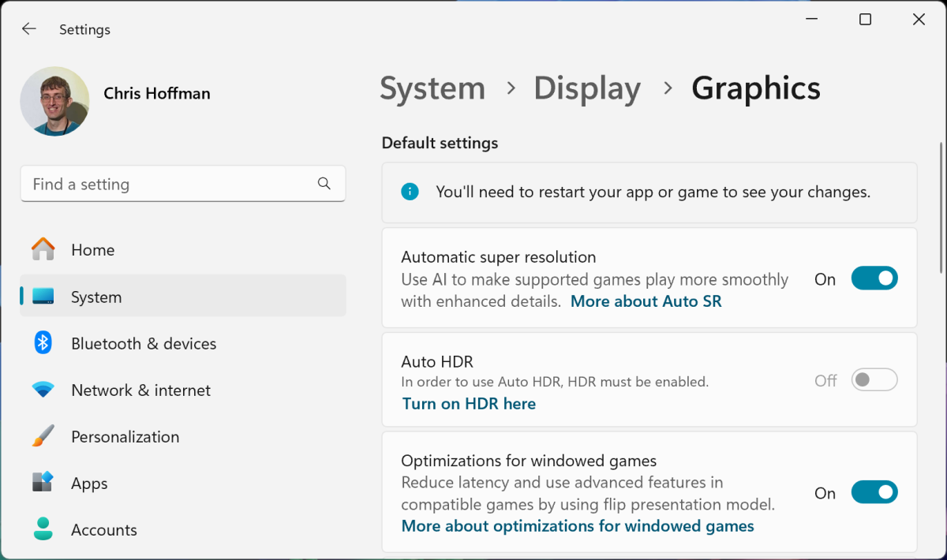Click the back arrow in Settings

(29, 29)
